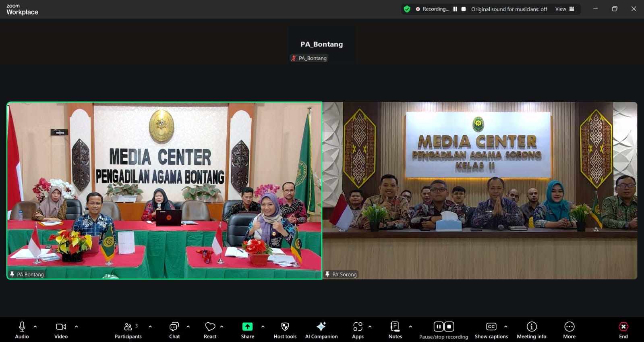This screenshot has height=342, width=644.
Task: Click muted mic icon beside PA_Bontang
Action: click(x=294, y=58)
